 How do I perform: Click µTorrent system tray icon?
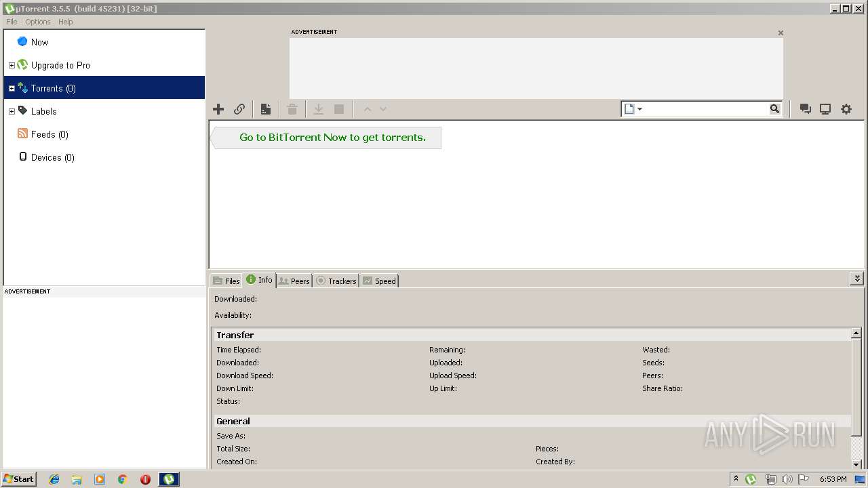click(751, 479)
